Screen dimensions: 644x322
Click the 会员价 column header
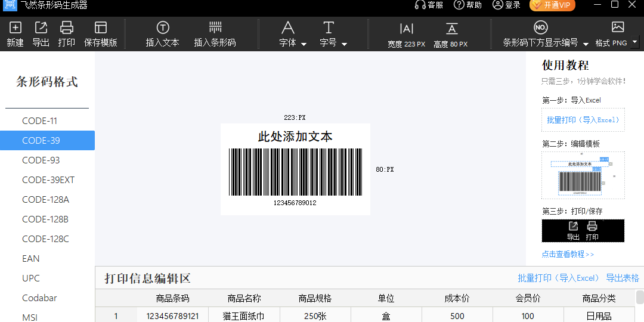528,299
